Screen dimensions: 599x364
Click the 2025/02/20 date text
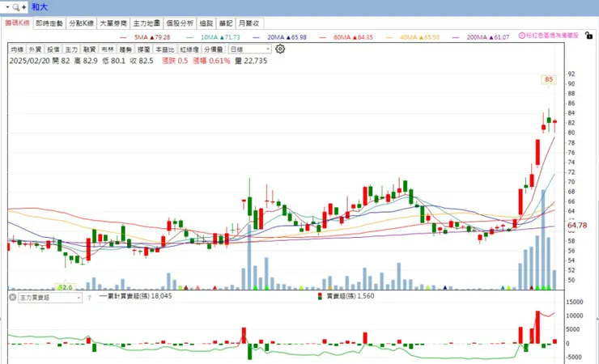[30, 61]
